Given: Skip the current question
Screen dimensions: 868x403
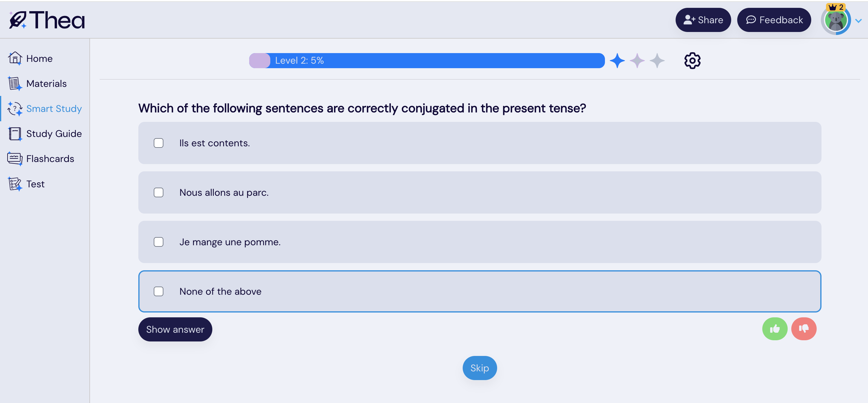Looking at the screenshot, I should coord(480,368).
